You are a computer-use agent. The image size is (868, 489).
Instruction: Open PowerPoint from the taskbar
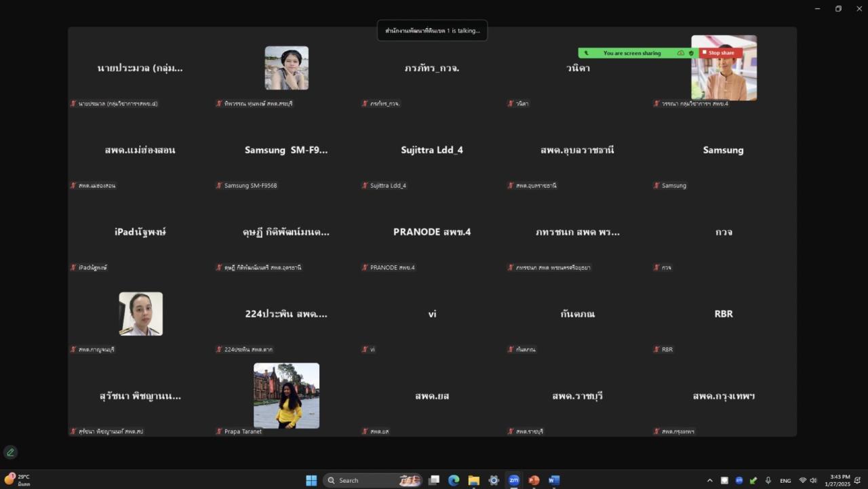point(534,480)
